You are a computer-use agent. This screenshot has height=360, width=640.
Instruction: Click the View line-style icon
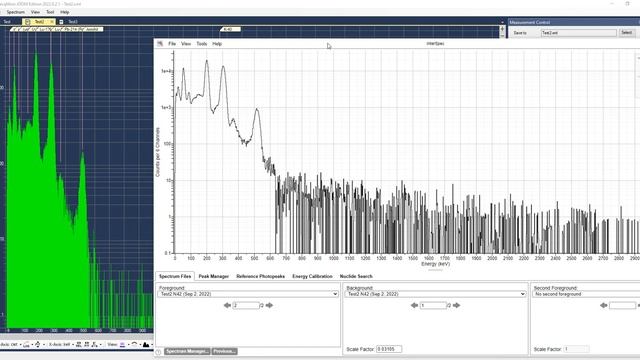tap(122, 345)
